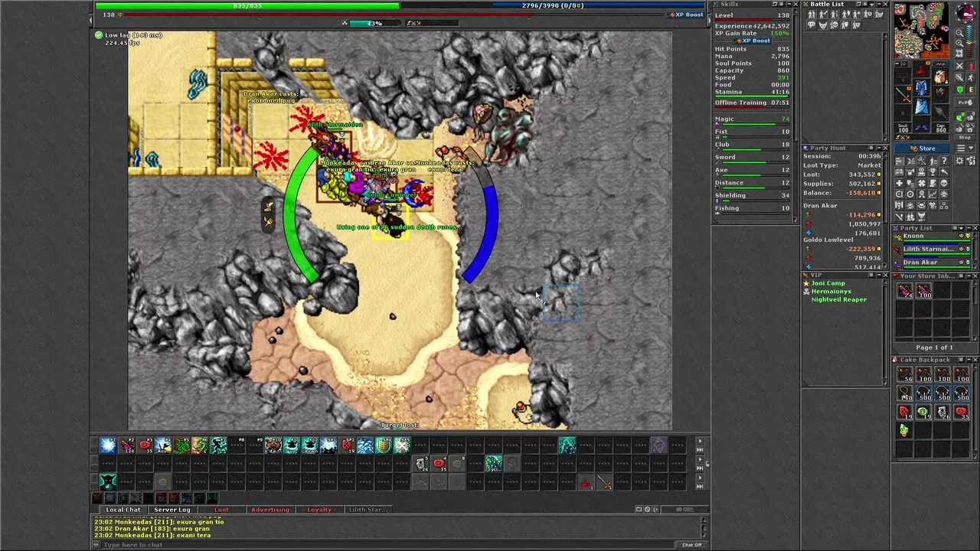Zoom in on the minimap

coord(960,44)
